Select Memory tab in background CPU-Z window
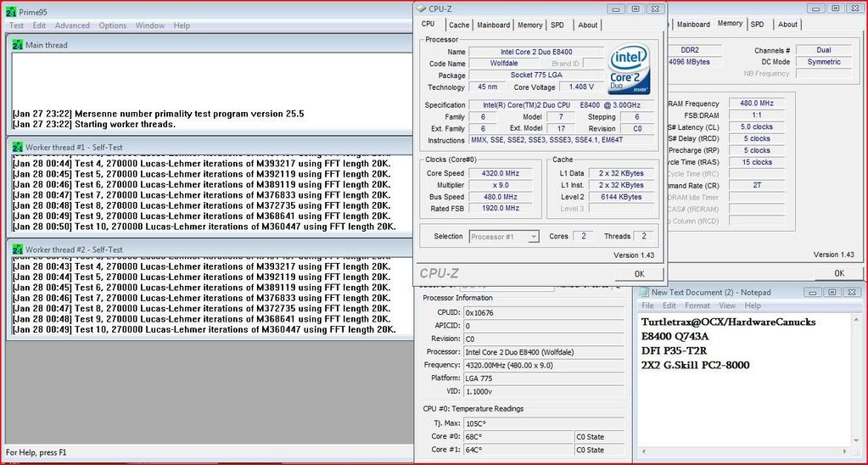 click(x=730, y=23)
